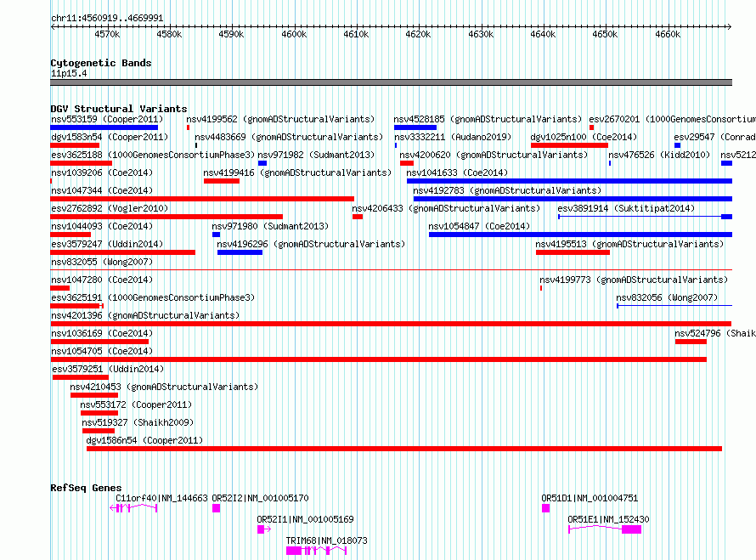Open nsv1036169 (Coe2014) variant
This screenshot has width=756, height=560.
pos(102,333)
